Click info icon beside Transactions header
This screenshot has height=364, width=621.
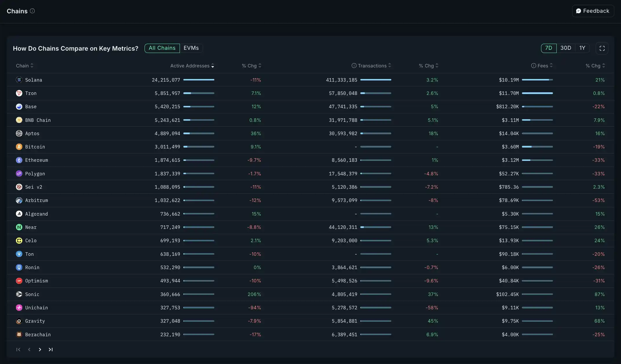click(354, 66)
